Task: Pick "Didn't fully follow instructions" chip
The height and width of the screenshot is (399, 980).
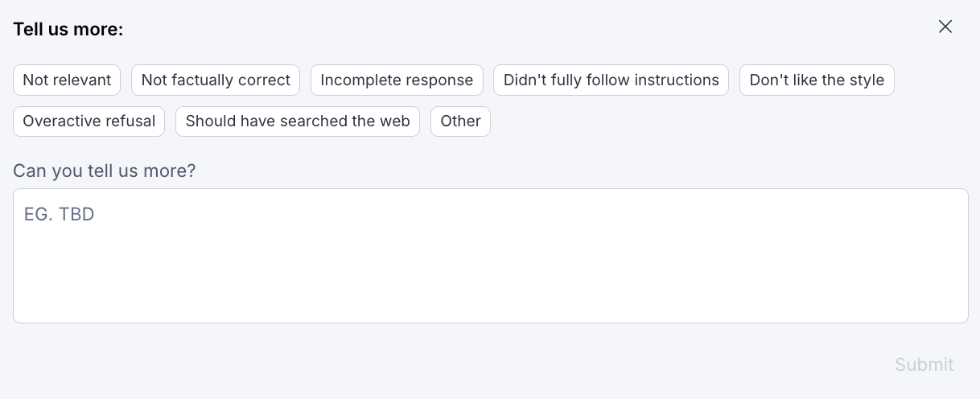Action: pos(611,80)
